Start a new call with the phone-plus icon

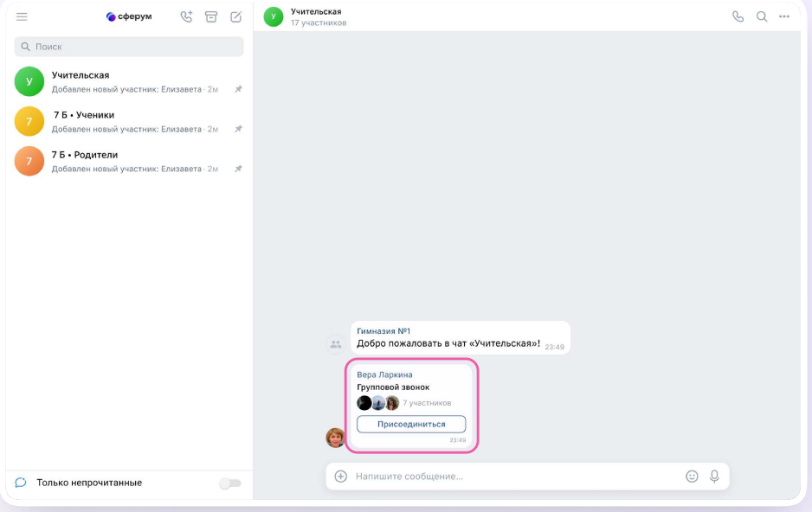(186, 16)
